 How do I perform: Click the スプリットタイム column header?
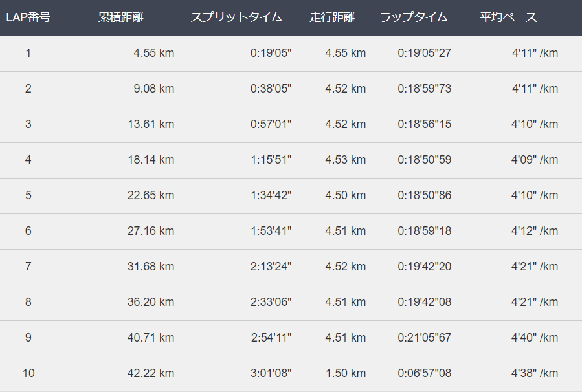coord(236,17)
